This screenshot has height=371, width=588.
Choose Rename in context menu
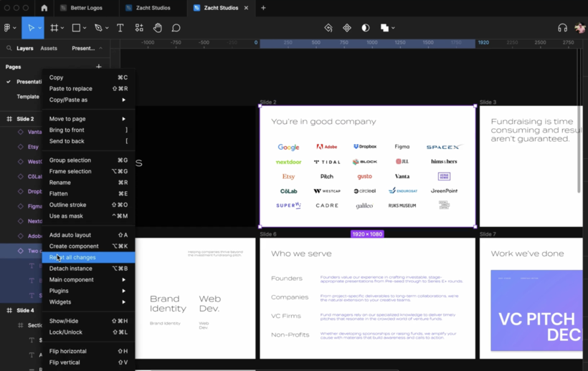[88, 183]
